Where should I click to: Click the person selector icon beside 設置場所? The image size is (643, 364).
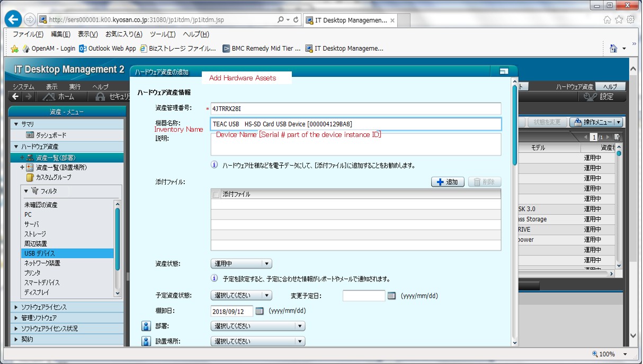(x=146, y=341)
